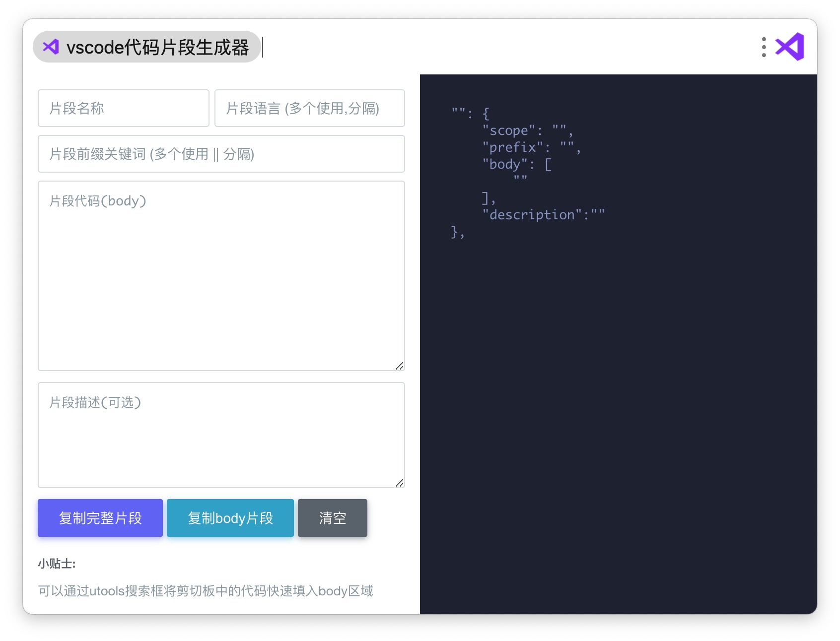The width and height of the screenshot is (840, 641).
Task: Open the three-dot more options menu
Action: tap(764, 47)
